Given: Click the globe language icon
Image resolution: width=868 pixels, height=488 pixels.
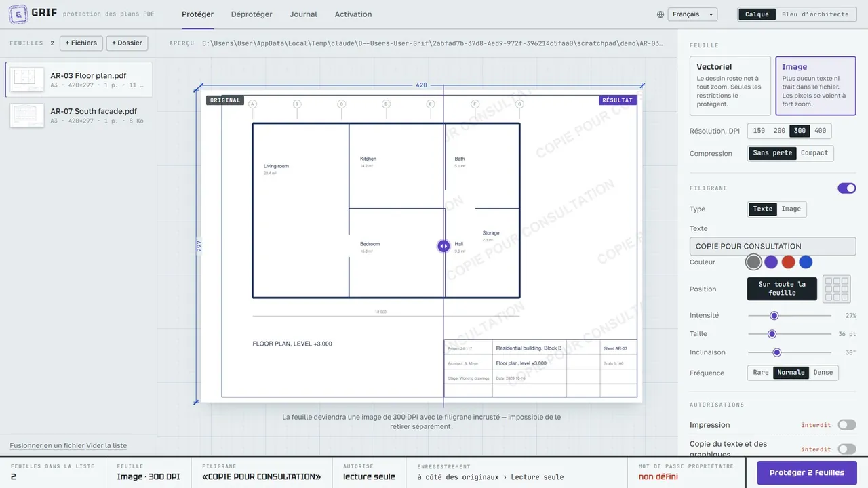Looking at the screenshot, I should [660, 14].
